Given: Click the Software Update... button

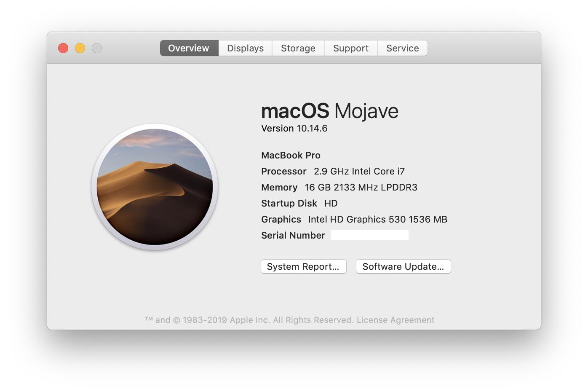Looking at the screenshot, I should tap(404, 266).
